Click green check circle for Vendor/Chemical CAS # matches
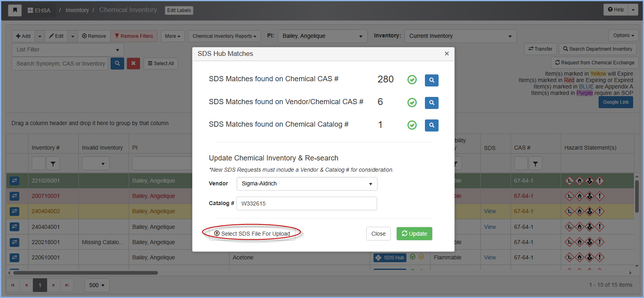This screenshot has height=298, width=644. pyautogui.click(x=412, y=103)
